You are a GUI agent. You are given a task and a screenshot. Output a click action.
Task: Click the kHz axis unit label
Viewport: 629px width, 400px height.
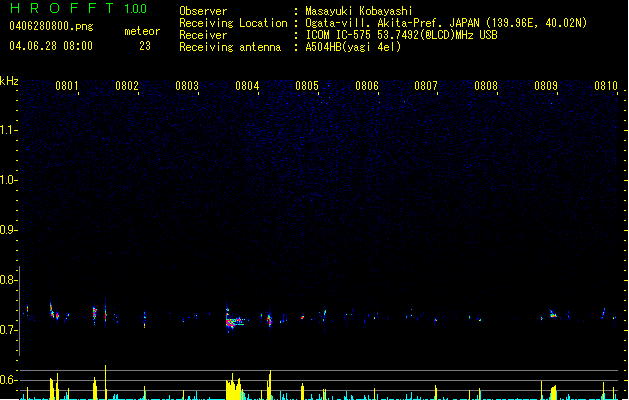(x=9, y=81)
